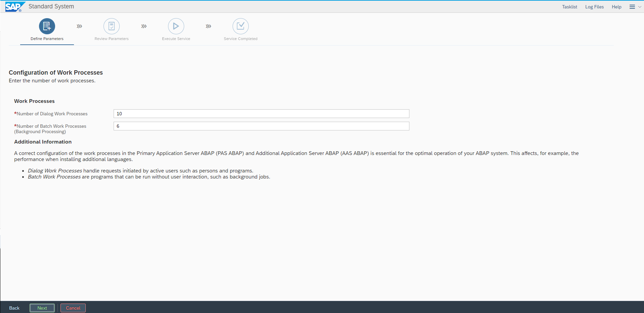Click into the Batch Work Processes field
Viewport: 644px width, 313px height.
click(261, 126)
